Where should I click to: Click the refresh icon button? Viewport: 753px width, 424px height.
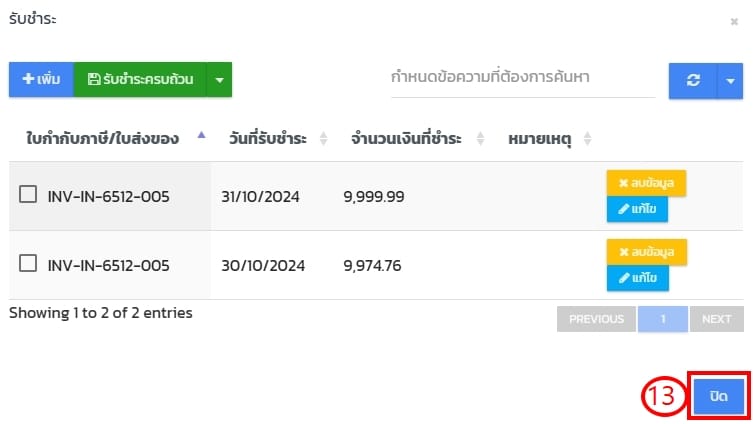point(693,81)
